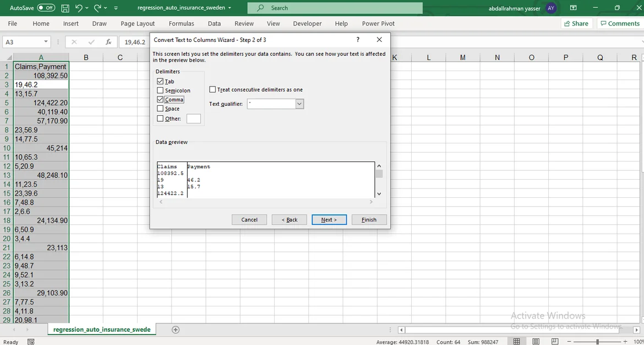Viewport: 644px width, 345px height.
Task: Click the Other delimiter text field
Action: [194, 118]
